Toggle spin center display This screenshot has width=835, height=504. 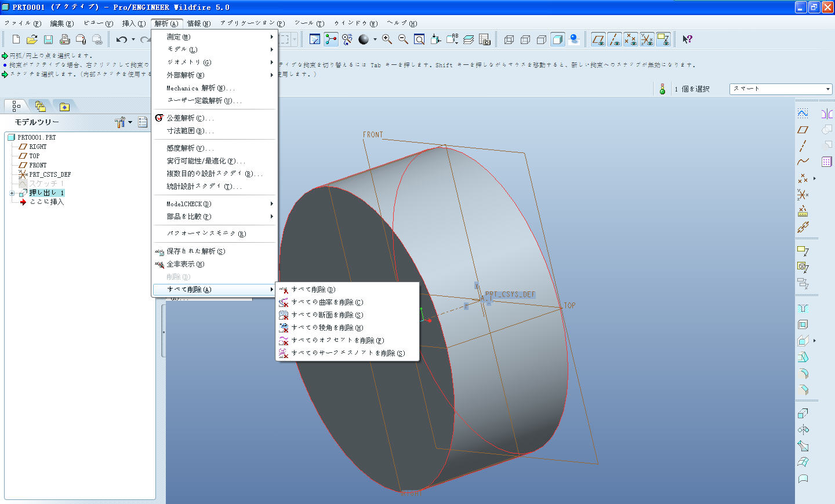click(x=331, y=39)
